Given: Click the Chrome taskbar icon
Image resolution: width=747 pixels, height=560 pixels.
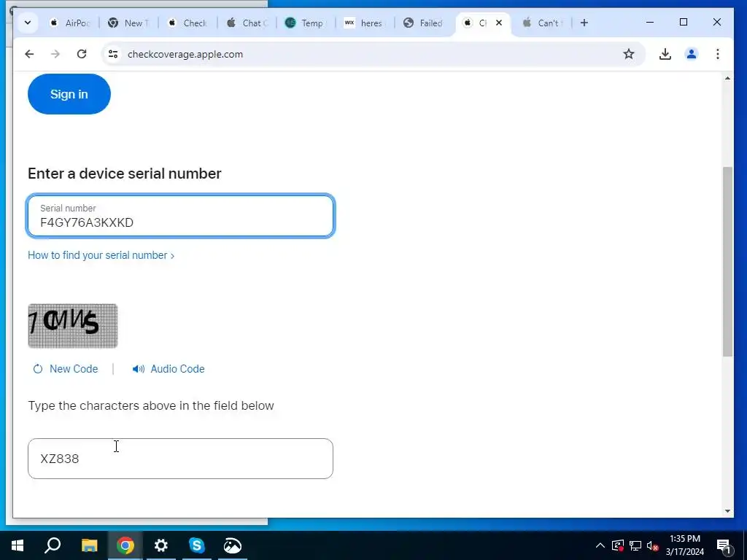Looking at the screenshot, I should click(x=125, y=545).
